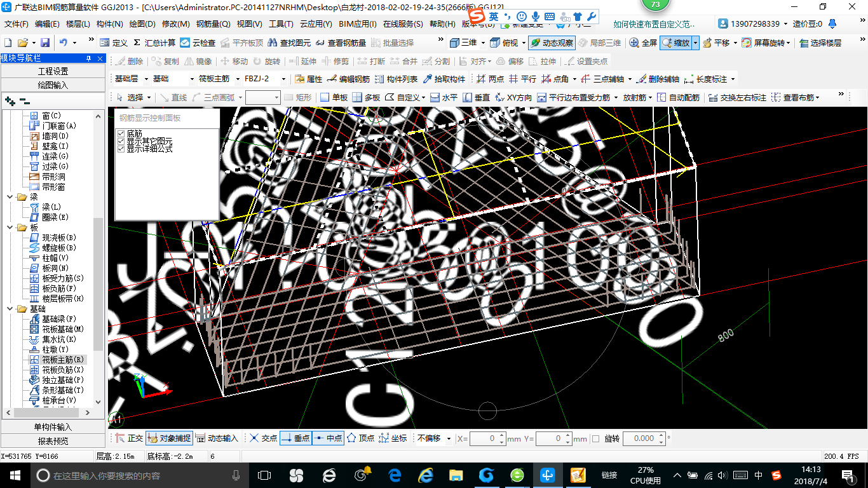Viewport: 868px width, 488px height.
Task: Select the 平移 pan tool
Action: pyautogui.click(x=715, y=43)
